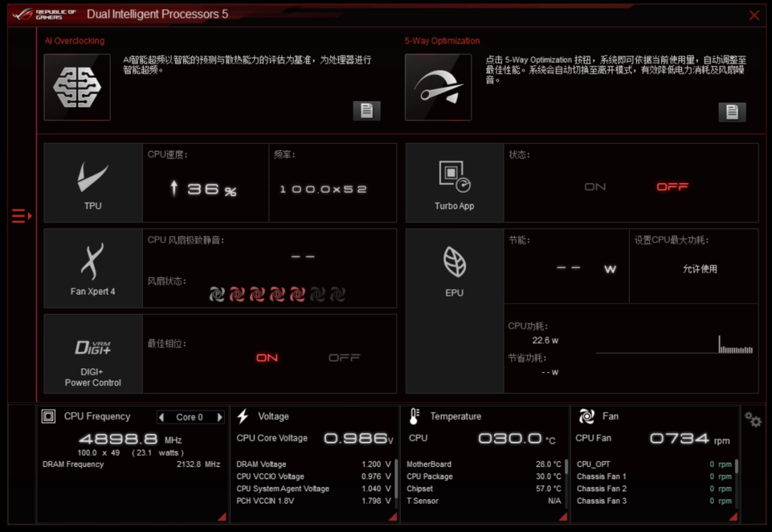
Task: Click the Chassis Fan 3 row
Action: pyautogui.click(x=654, y=501)
